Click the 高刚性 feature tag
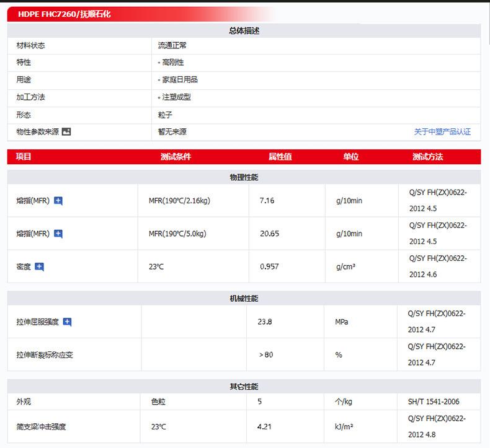This screenshot has width=490, height=448. point(172,63)
